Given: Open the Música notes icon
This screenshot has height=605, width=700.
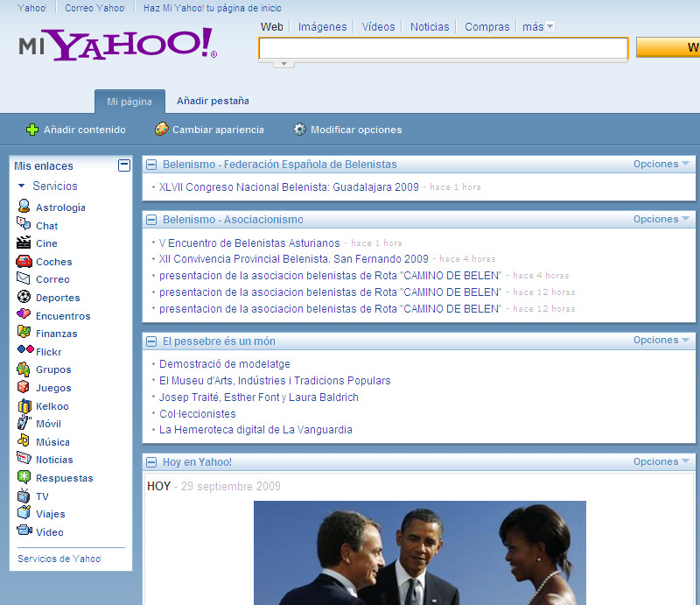Looking at the screenshot, I should [x=24, y=440].
